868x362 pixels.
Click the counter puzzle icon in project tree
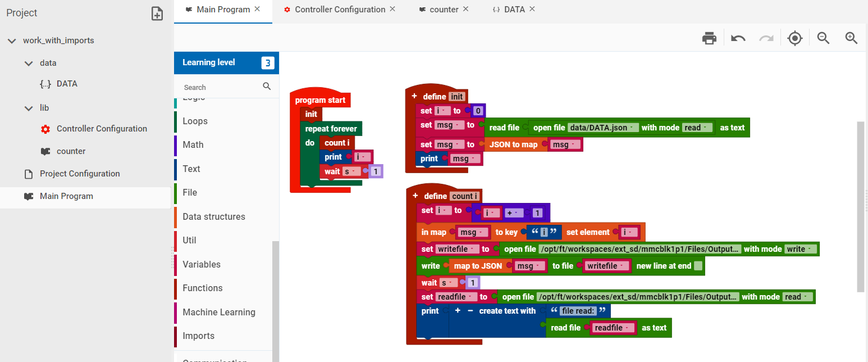[x=45, y=151]
